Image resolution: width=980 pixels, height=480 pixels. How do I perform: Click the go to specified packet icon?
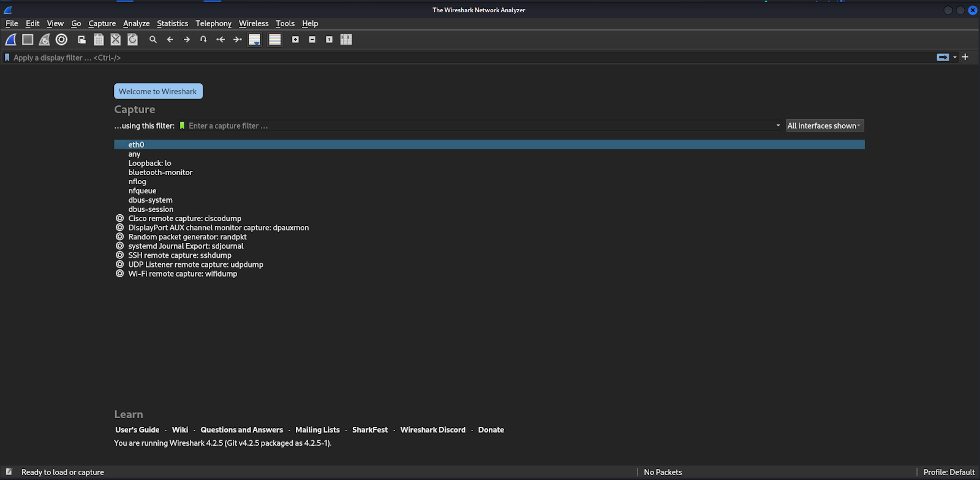tap(203, 40)
